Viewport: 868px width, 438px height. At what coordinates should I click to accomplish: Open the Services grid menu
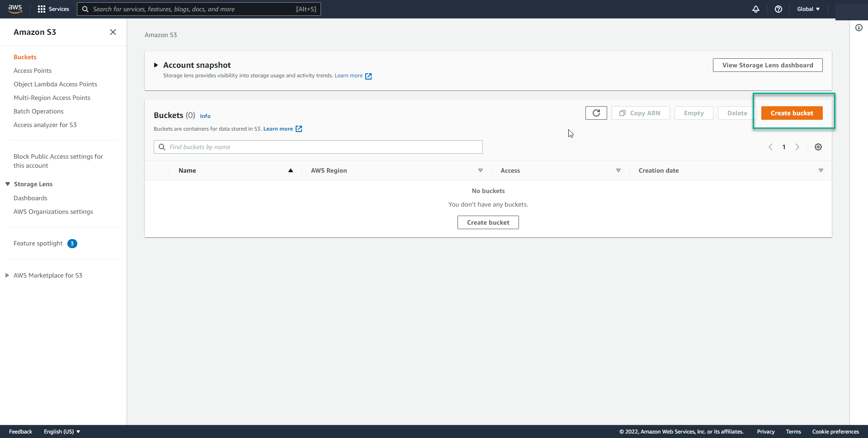pos(53,9)
